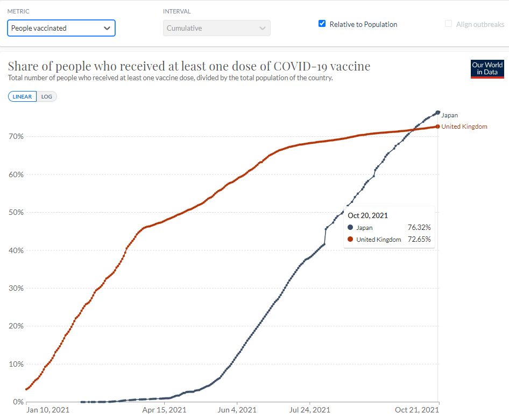509x420 pixels.
Task: Click the Oct 21, 2021 axis label
Action: pyautogui.click(x=417, y=410)
